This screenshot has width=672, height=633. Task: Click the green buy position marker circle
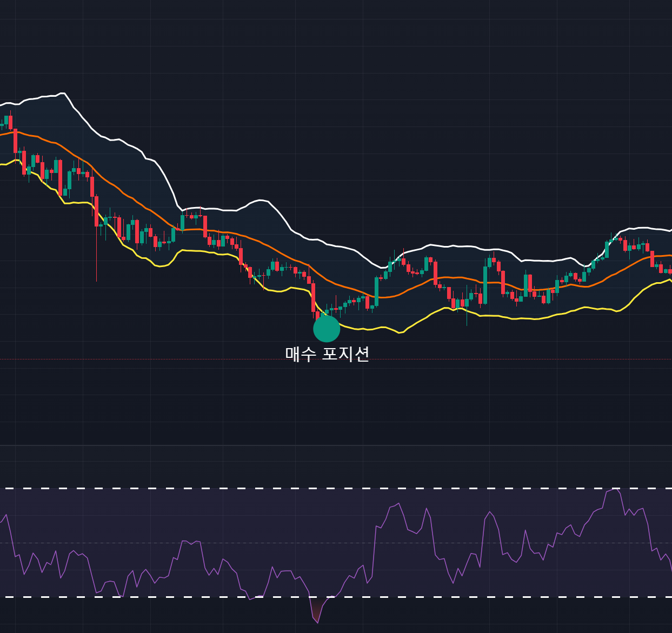tap(327, 329)
